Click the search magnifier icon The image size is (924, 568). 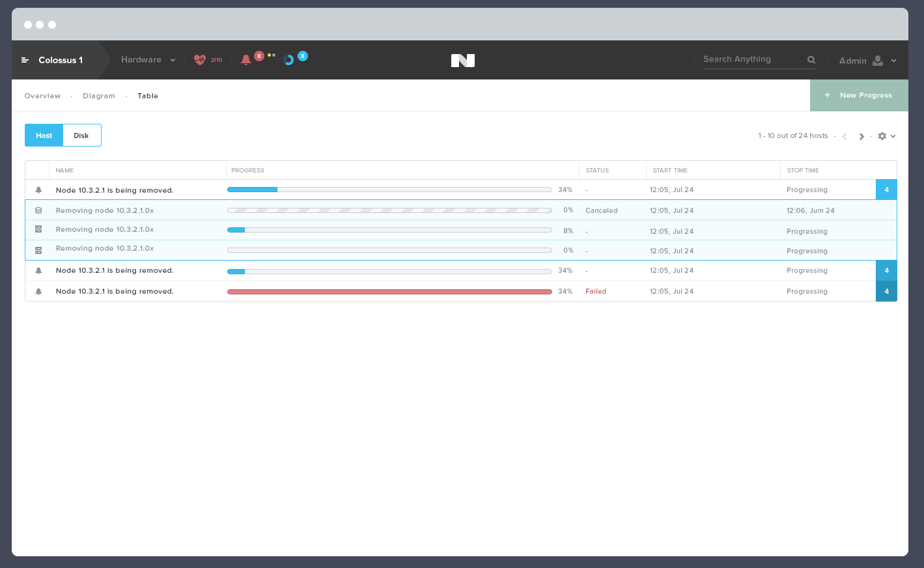(811, 60)
